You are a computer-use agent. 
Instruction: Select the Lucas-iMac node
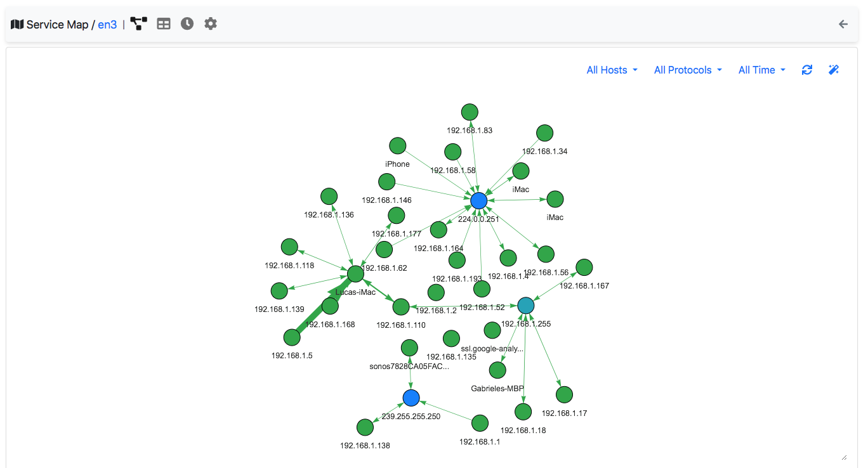click(x=355, y=273)
